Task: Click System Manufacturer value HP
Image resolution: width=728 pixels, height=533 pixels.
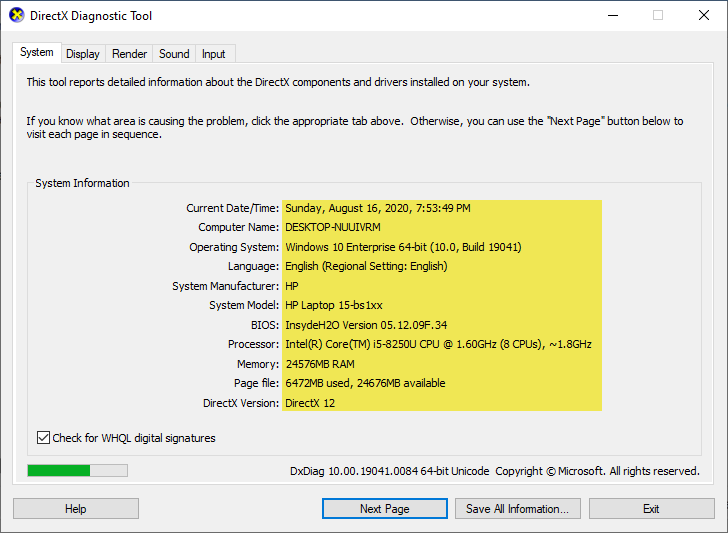Action: (292, 286)
